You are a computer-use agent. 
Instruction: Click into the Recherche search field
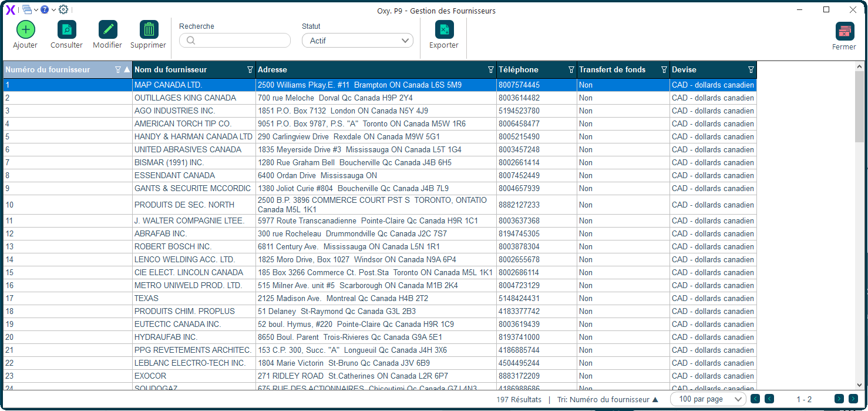tap(235, 41)
